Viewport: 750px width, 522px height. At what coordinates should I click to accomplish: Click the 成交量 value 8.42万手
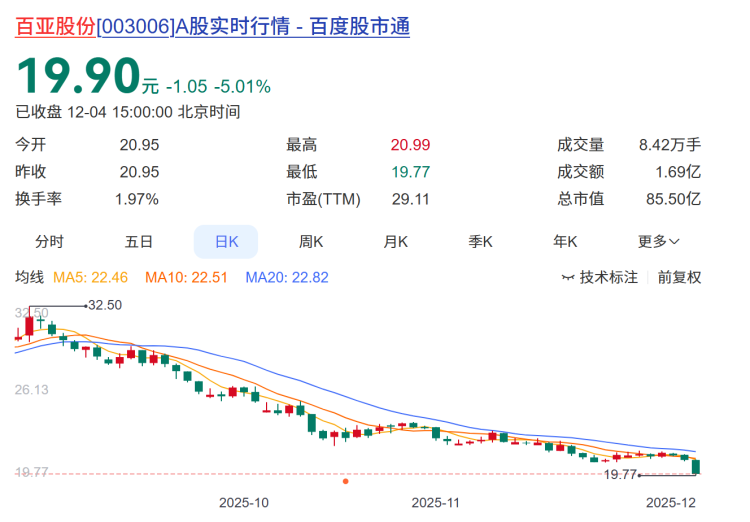pos(670,145)
